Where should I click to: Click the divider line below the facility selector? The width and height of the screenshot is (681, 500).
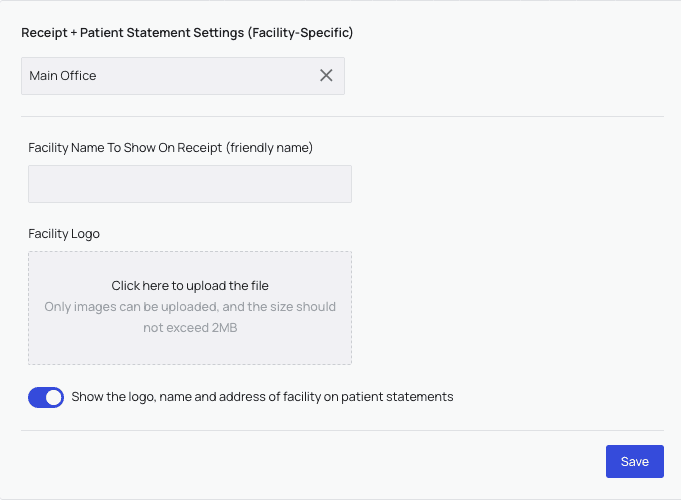(x=342, y=116)
